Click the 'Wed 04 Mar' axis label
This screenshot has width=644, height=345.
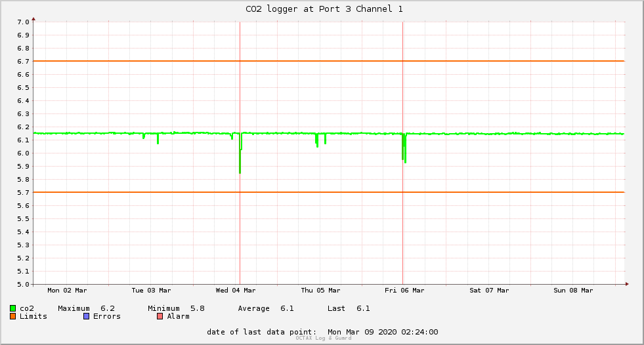click(235, 291)
